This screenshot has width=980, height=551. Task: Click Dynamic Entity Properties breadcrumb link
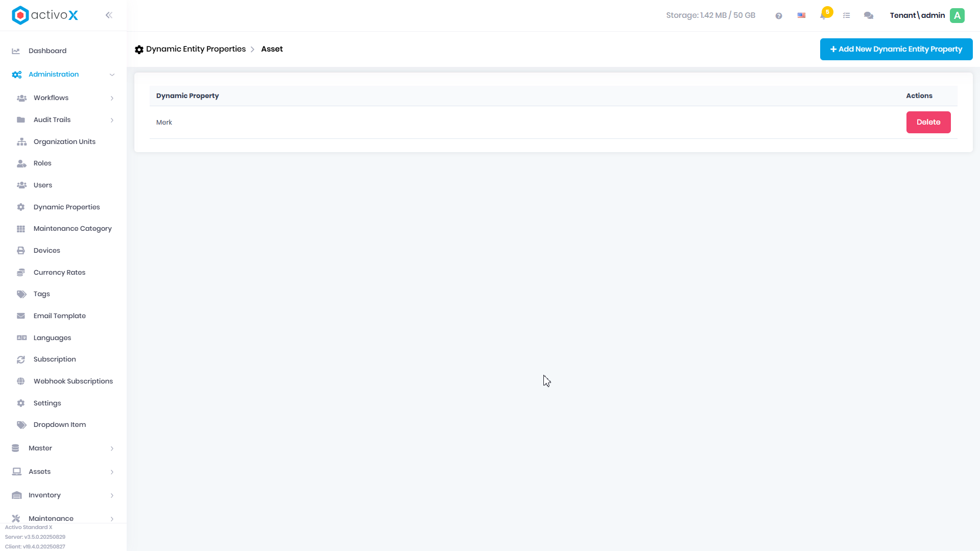[x=196, y=49]
